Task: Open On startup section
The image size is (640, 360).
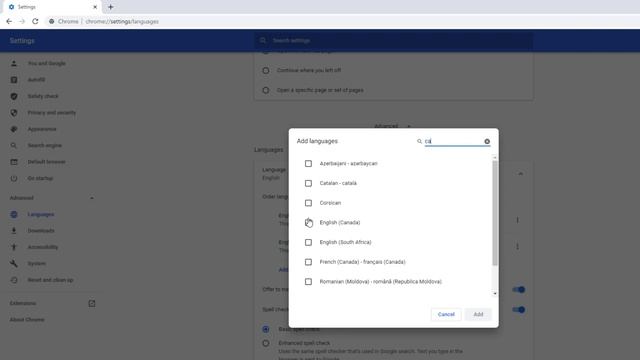Action: (40, 178)
